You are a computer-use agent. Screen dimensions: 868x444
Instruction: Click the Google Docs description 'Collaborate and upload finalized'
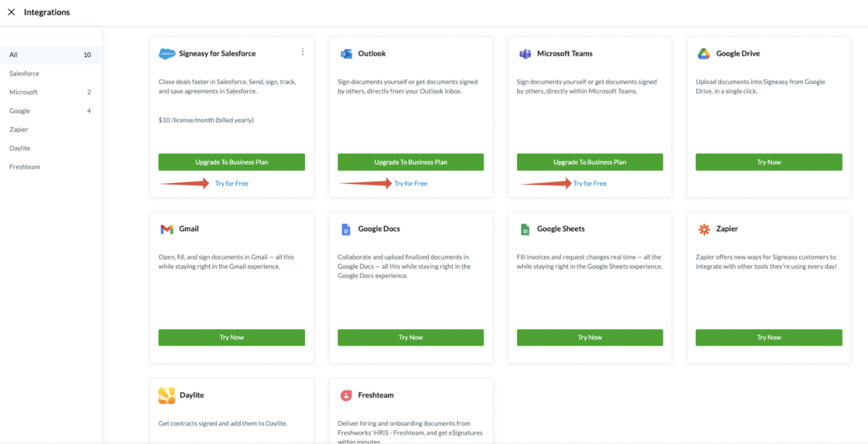(x=404, y=267)
